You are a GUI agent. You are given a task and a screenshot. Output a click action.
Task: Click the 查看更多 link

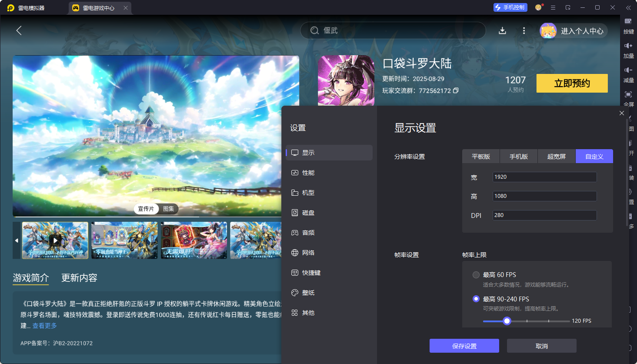click(x=45, y=326)
